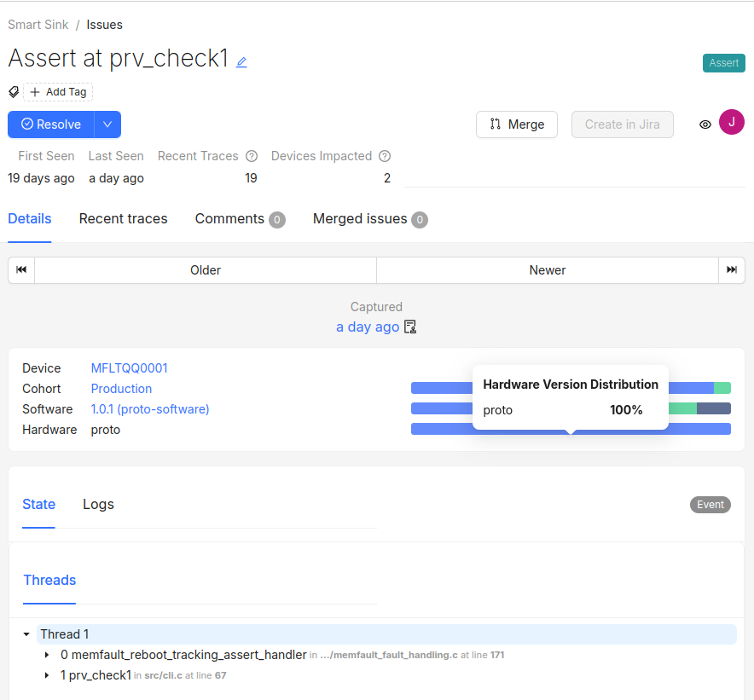Click the pencil edit icon beside issue title
The width and height of the screenshot is (754, 700).
click(x=241, y=61)
